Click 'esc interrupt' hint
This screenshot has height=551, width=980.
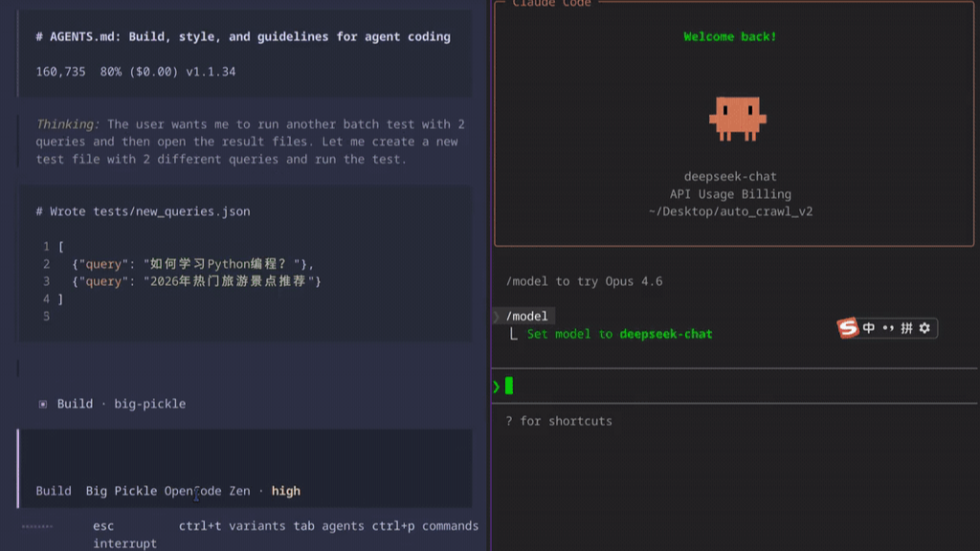click(124, 535)
